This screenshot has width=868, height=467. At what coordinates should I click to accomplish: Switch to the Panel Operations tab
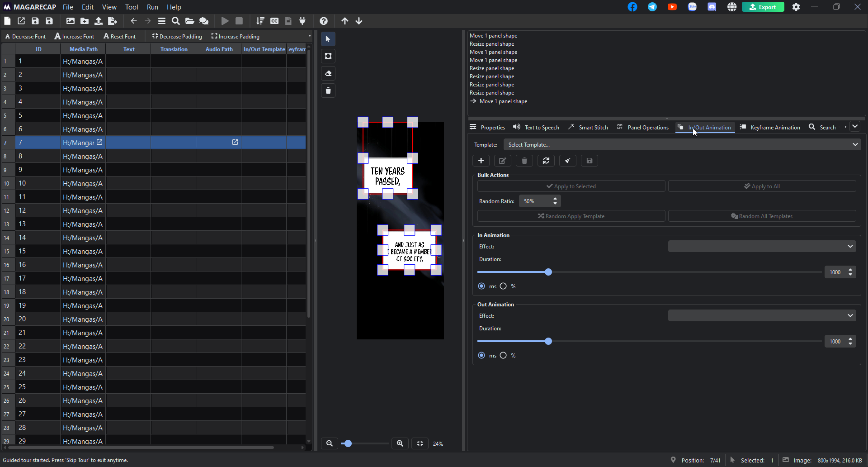[643, 127]
